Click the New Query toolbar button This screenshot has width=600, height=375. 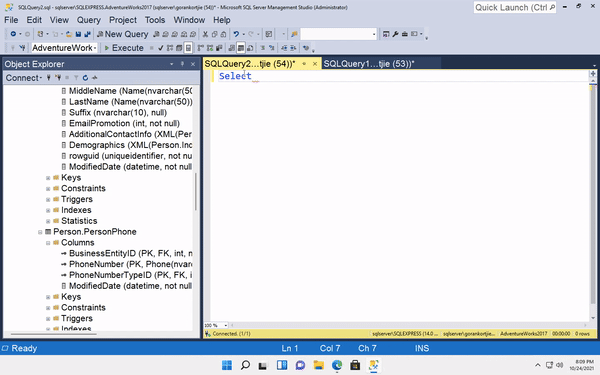[x=122, y=34]
